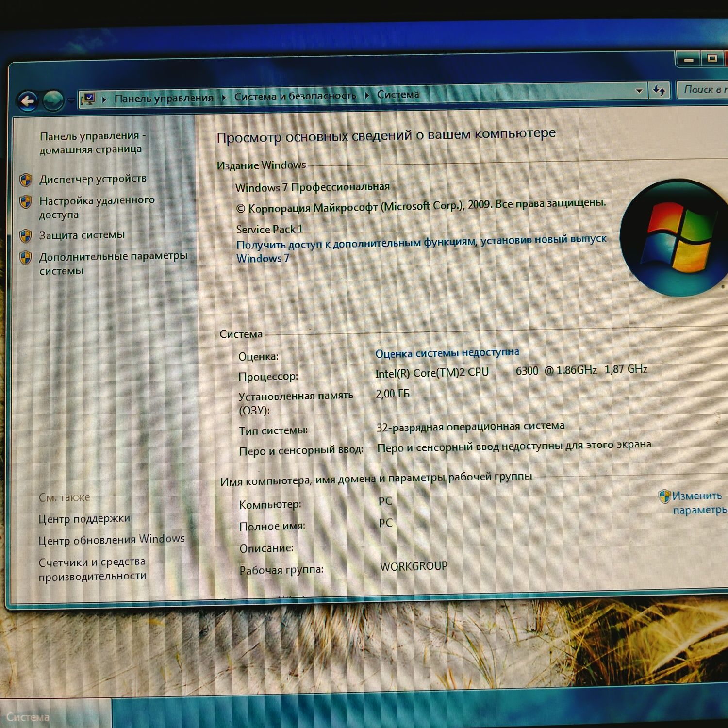The image size is (728, 728).
Task: Click the Service Pack 1 text
Action: [x=269, y=229]
